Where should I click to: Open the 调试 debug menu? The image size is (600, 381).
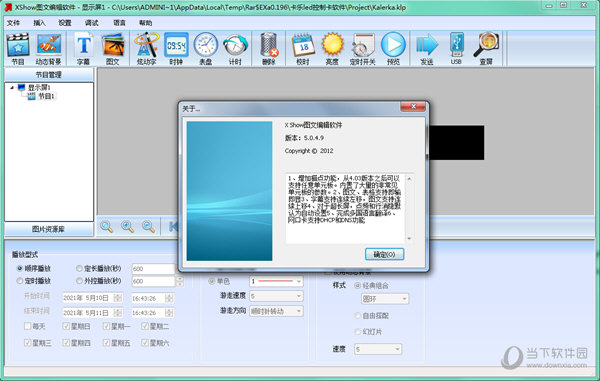point(91,23)
